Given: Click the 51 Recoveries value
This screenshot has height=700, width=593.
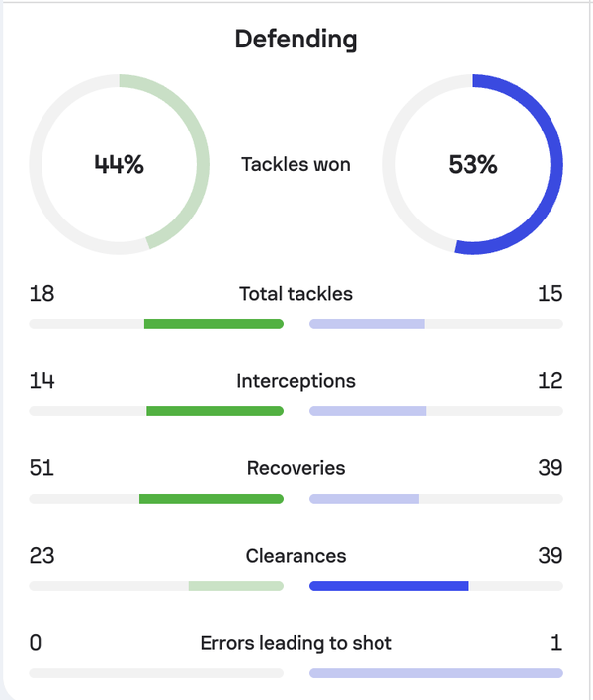Looking at the screenshot, I should (x=42, y=468).
